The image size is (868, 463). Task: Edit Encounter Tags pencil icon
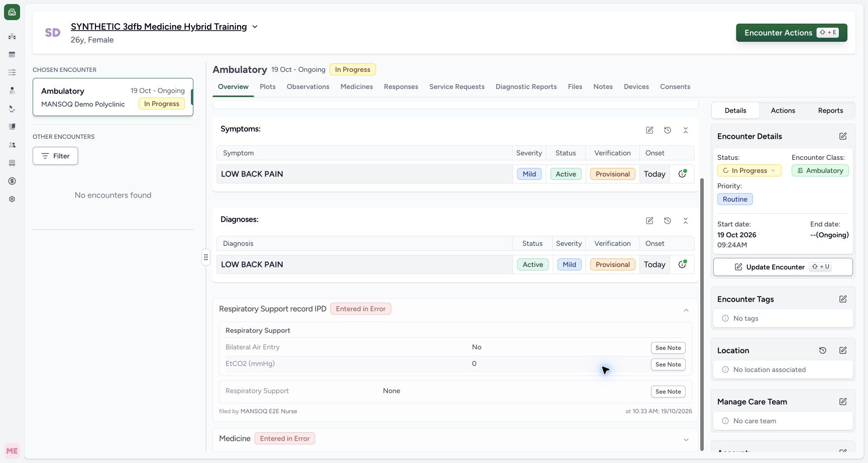coord(843,299)
